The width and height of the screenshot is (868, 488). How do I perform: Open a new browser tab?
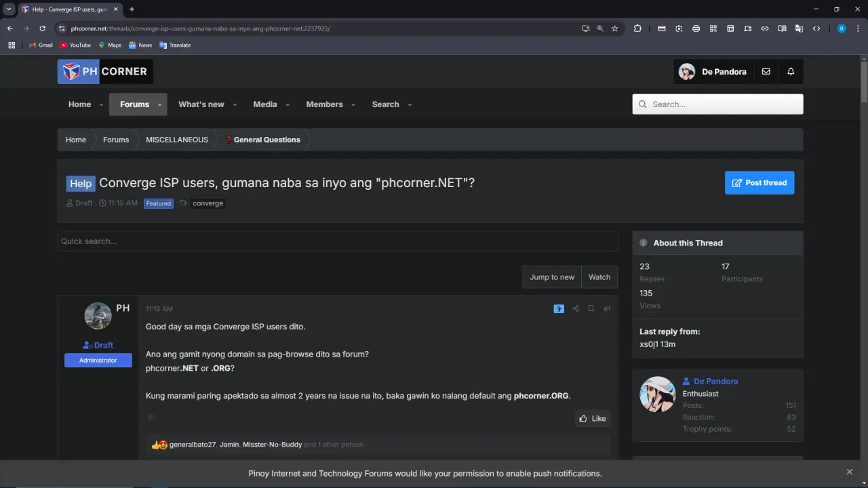pyautogui.click(x=132, y=9)
